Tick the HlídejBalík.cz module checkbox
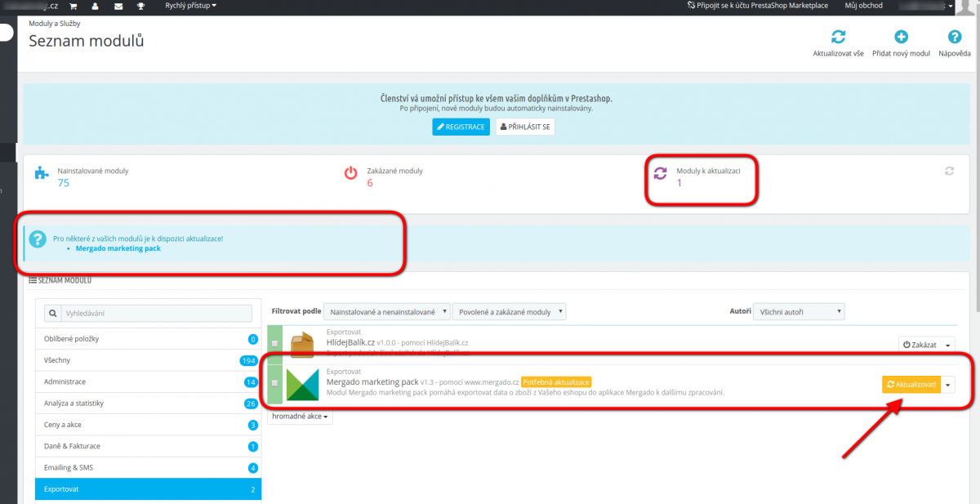The image size is (980, 504). (274, 344)
